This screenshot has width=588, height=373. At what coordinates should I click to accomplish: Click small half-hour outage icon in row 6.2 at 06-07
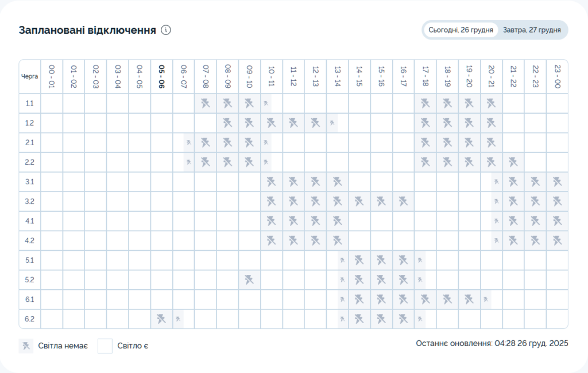[179, 318]
